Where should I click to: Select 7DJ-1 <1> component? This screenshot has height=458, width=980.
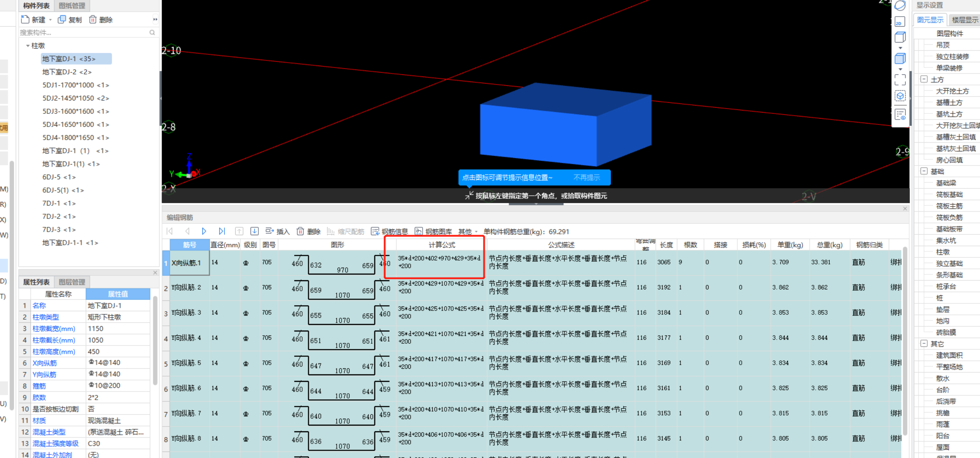tap(59, 203)
